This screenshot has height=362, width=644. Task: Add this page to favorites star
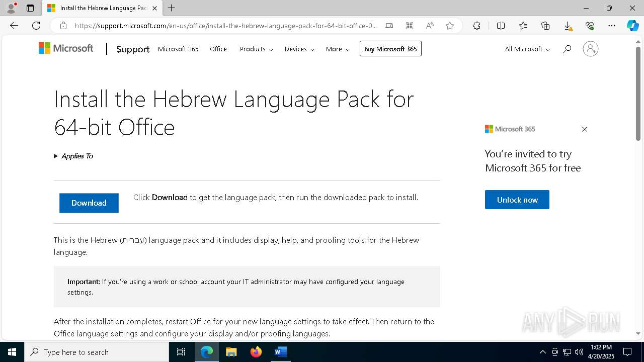tap(450, 26)
